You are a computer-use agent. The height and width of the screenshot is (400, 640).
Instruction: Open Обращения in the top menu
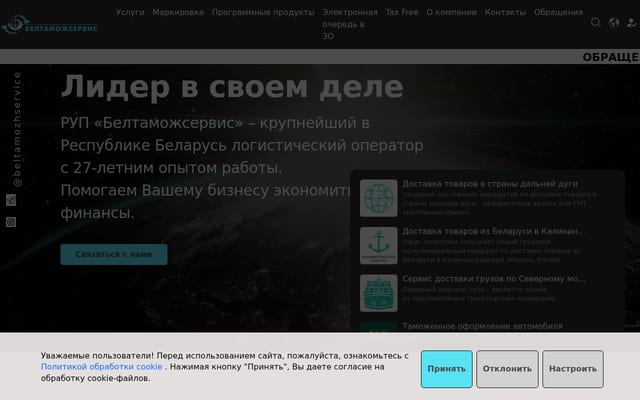pyautogui.click(x=558, y=12)
